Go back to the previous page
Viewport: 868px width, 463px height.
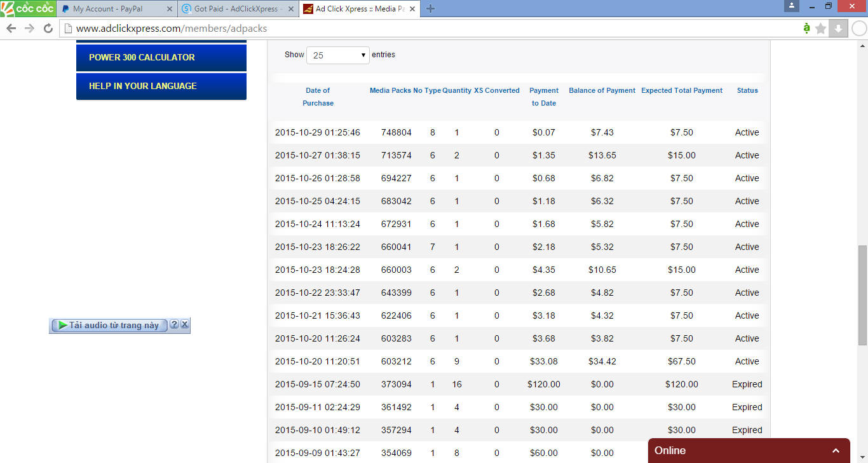11,29
